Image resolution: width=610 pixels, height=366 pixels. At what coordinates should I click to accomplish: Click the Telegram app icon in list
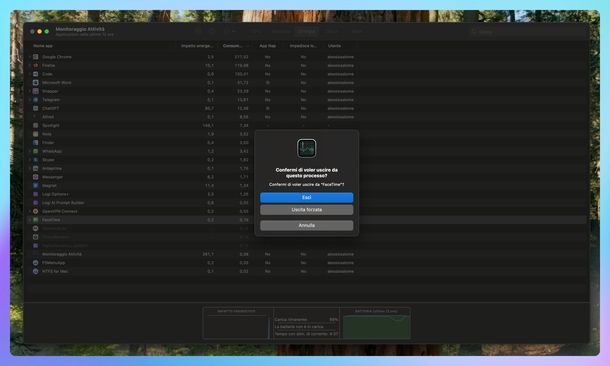pos(35,100)
